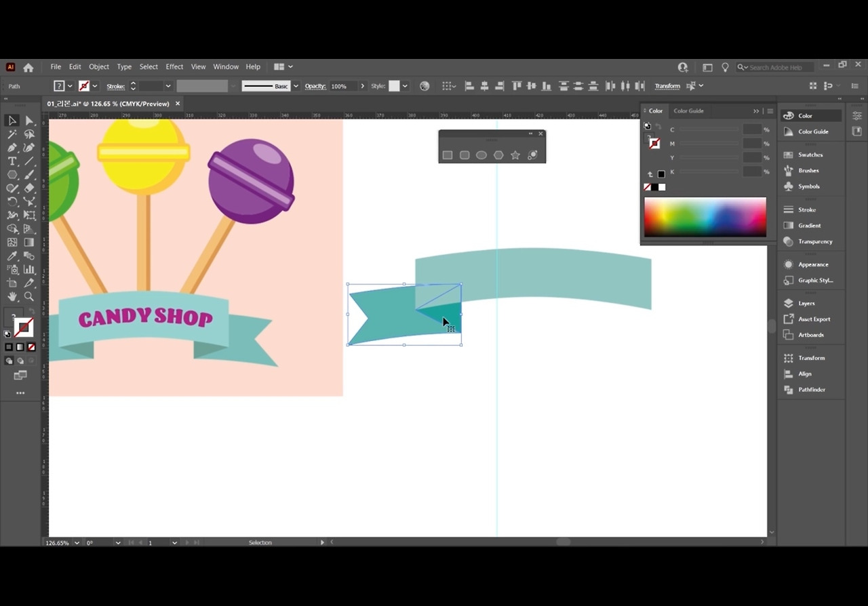Select the Eyedropper tool
Image resolution: width=868 pixels, height=606 pixels.
(x=12, y=256)
